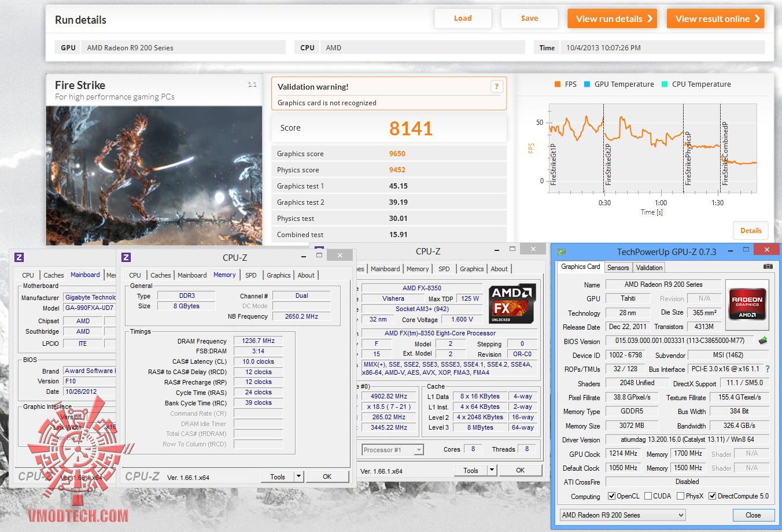Click the FireStrikePhysicsP marker on the chart
The height and width of the screenshot is (532, 782).
[x=688, y=158]
